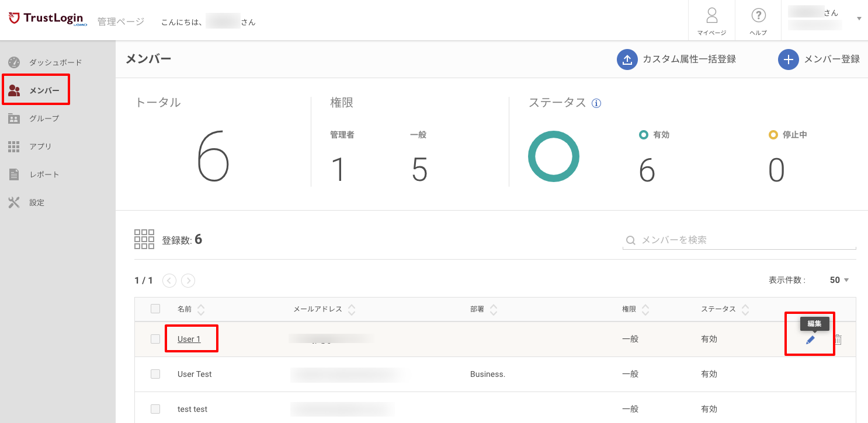This screenshot has height=423, width=868.
Task: Open the User 1 name link
Action: pos(189,339)
